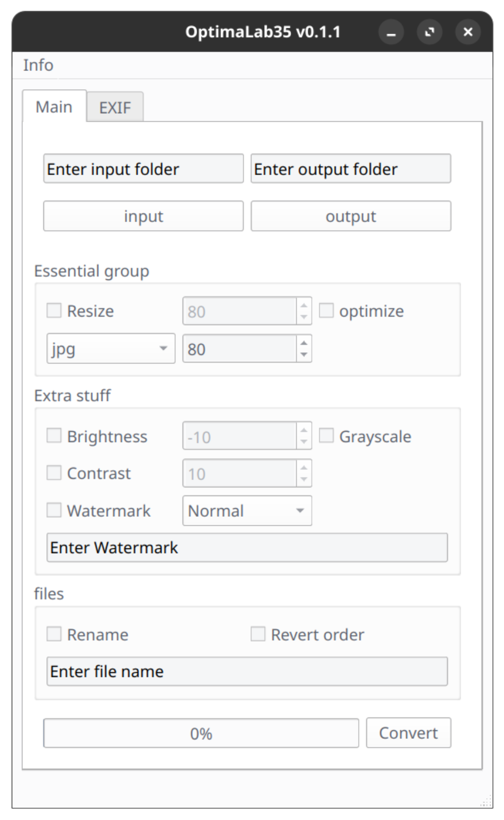Close the OptimaLab35 window
Image resolution: width=504 pixels, height=820 pixels.
pyautogui.click(x=468, y=32)
